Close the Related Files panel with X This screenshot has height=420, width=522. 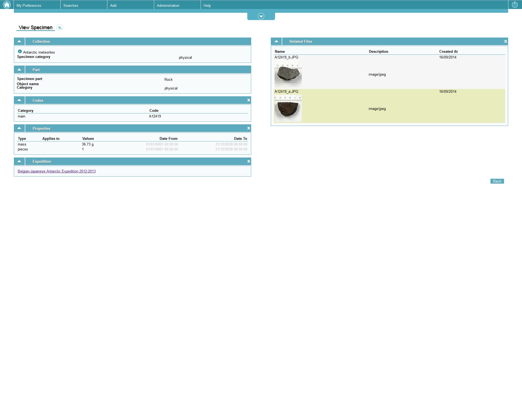pos(505,42)
